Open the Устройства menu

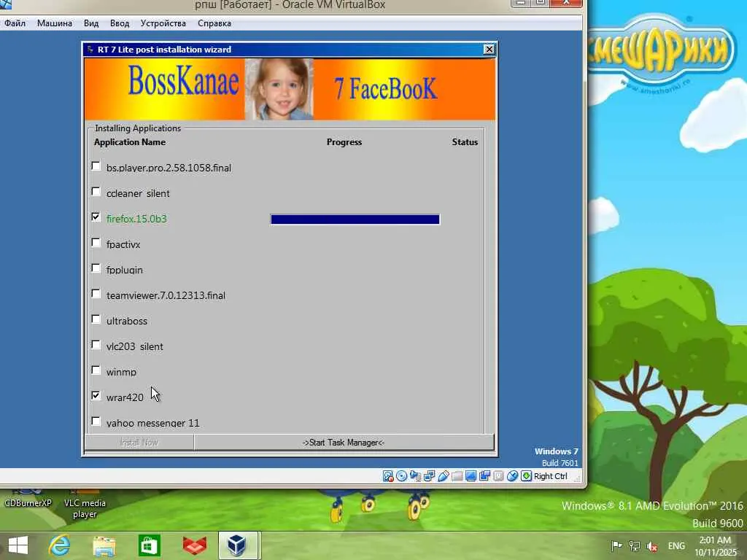(x=163, y=23)
